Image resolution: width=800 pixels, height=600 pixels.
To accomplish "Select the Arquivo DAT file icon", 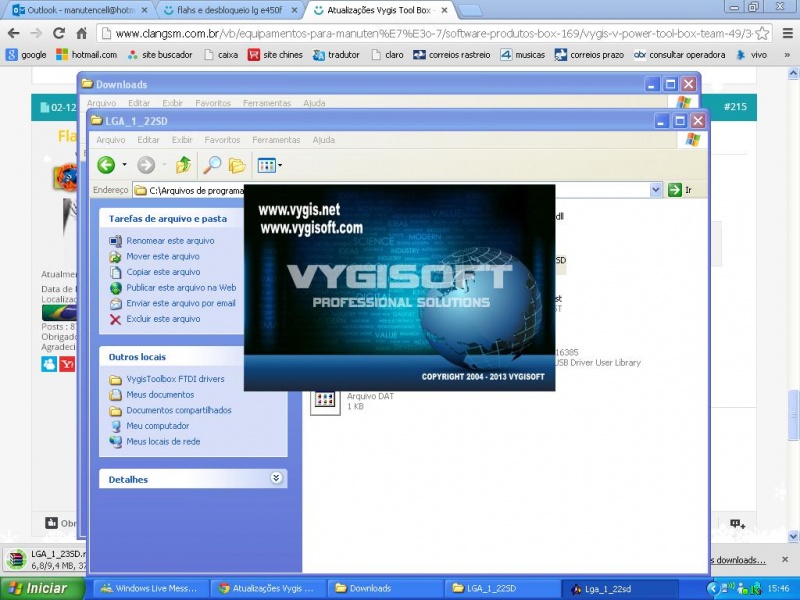I will 325,401.
